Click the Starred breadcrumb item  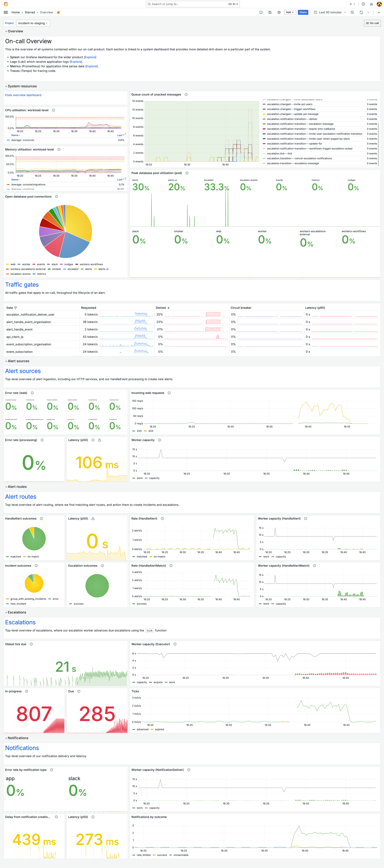point(30,12)
